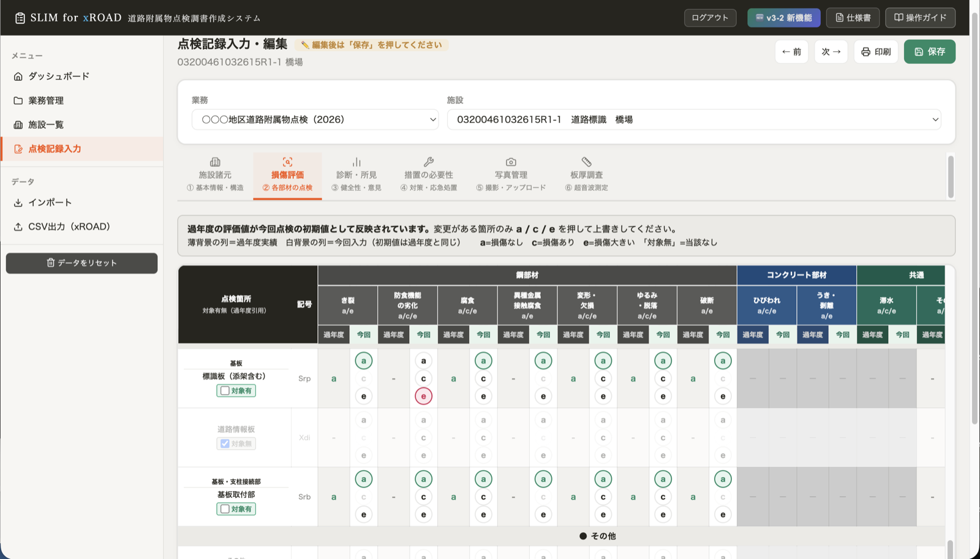
Task: Toggle 対象有 checkbox for 標識板
Action: [225, 391]
